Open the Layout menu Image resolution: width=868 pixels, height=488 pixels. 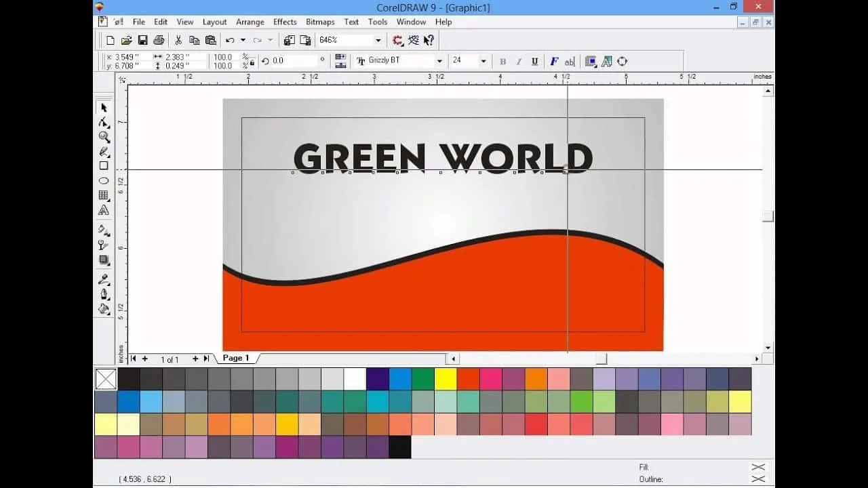coord(215,22)
